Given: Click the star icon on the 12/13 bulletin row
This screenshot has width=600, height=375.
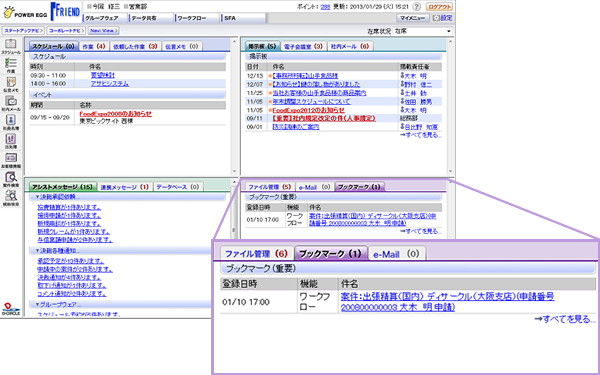Looking at the screenshot, I should pos(270,76).
